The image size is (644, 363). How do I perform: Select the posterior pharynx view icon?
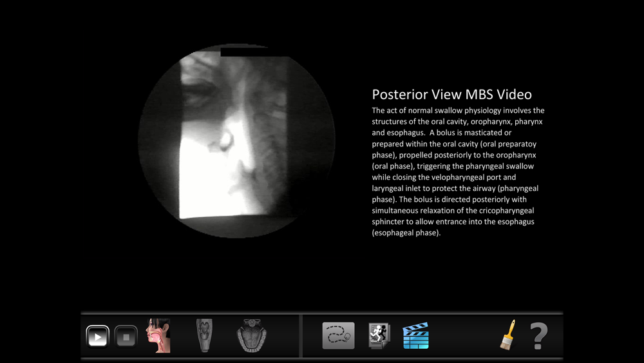coord(204,335)
